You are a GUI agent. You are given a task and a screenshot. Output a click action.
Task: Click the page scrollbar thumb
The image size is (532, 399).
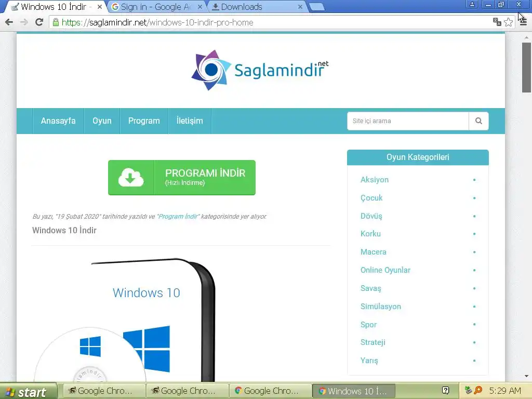click(526, 68)
